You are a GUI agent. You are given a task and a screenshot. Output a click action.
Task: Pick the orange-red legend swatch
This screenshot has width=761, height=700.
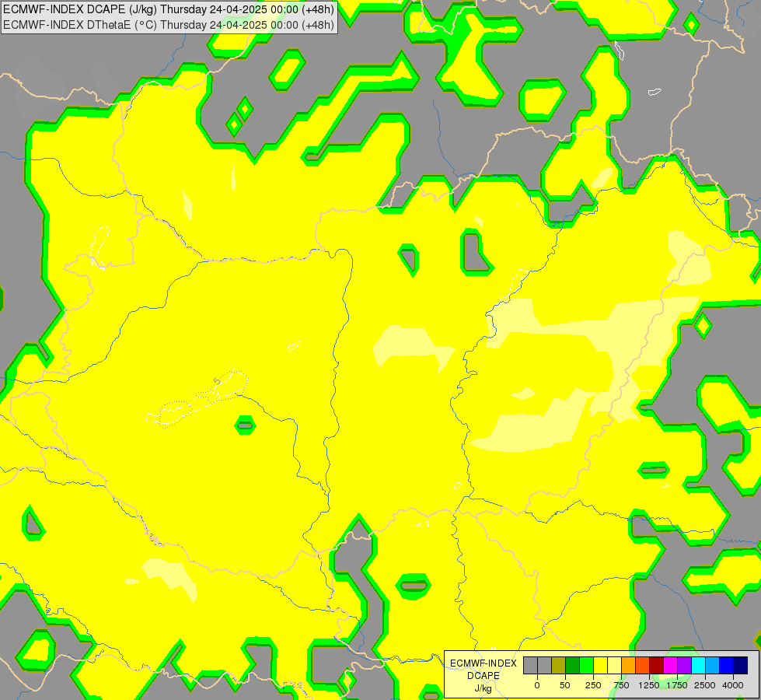point(642,665)
